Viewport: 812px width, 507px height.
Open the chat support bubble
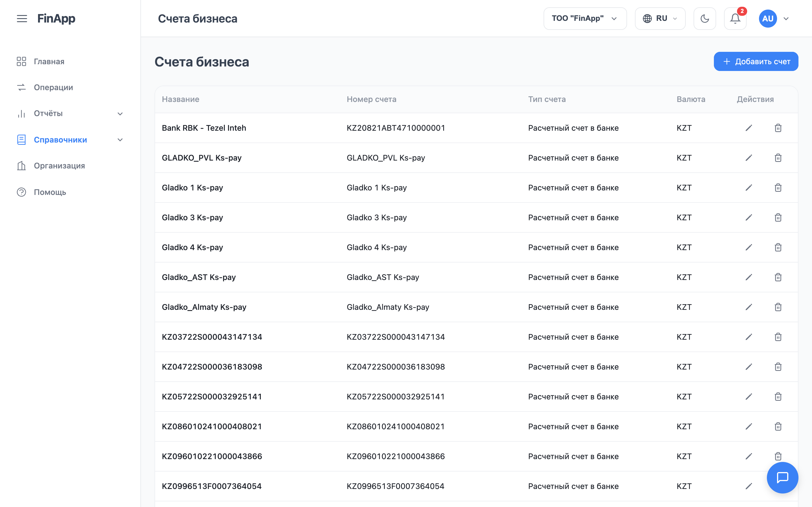[782, 477]
